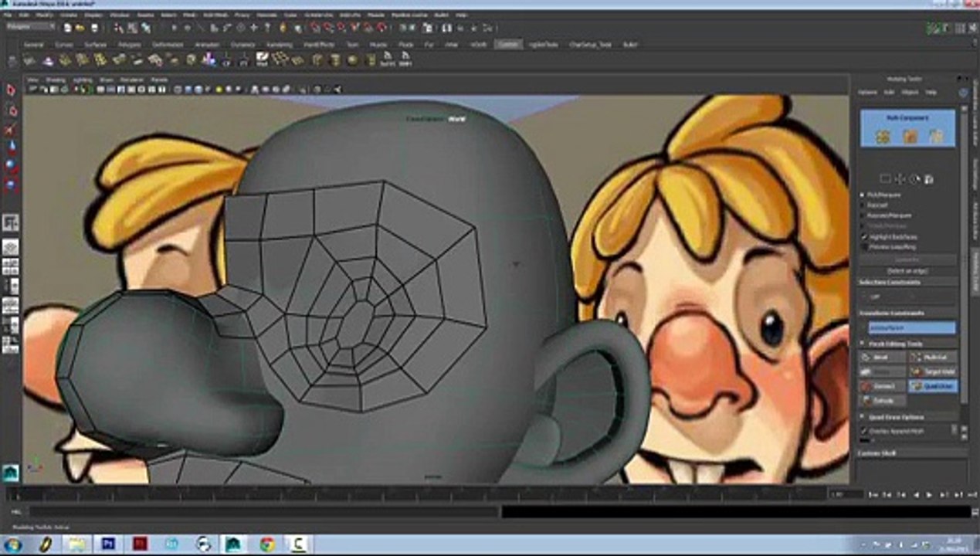Click the Mail shelf icon
Image resolution: width=980 pixels, height=556 pixels.
click(x=263, y=59)
